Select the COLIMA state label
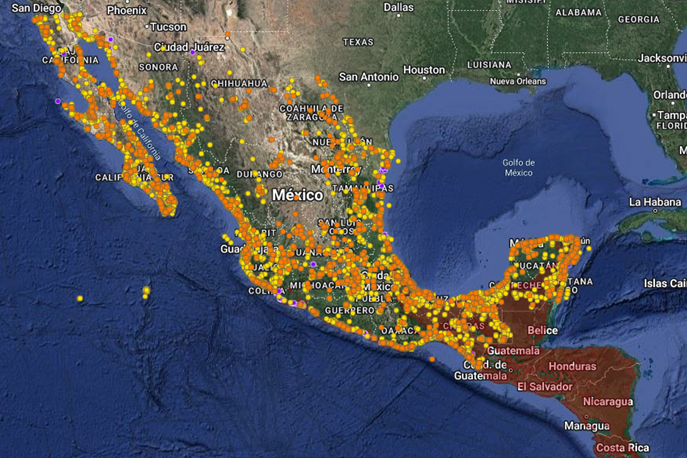This screenshot has height=458, width=687. 267,291
